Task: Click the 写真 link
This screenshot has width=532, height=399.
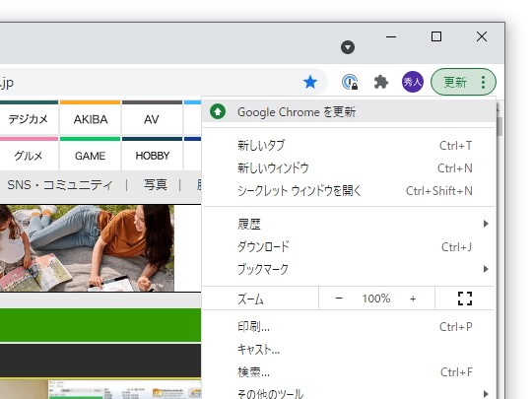Action: 156,184
